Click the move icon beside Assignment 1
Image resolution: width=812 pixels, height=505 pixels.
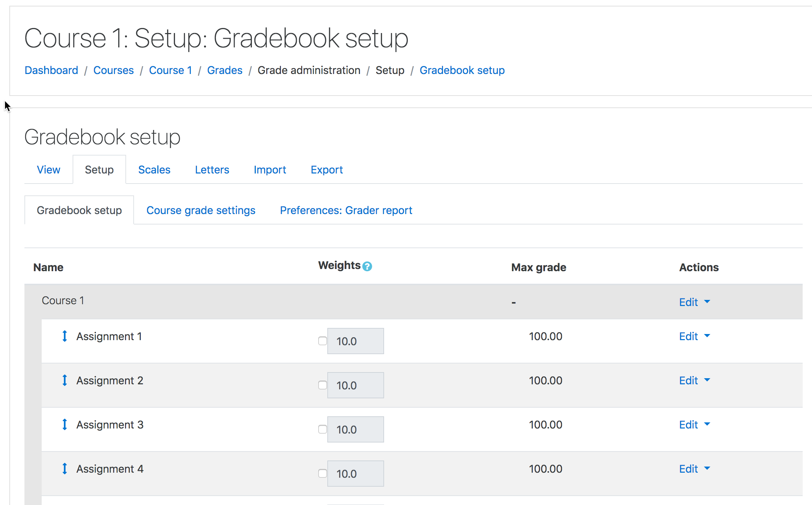click(65, 336)
